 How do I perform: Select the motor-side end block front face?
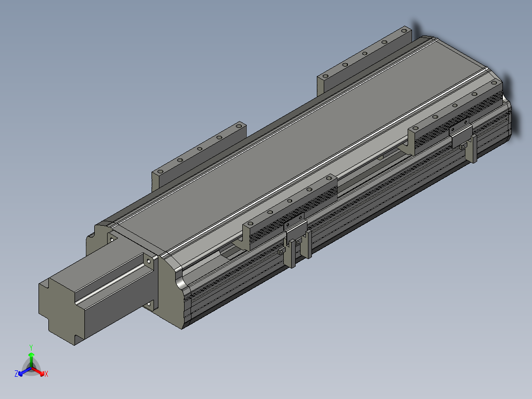pos(169,292)
